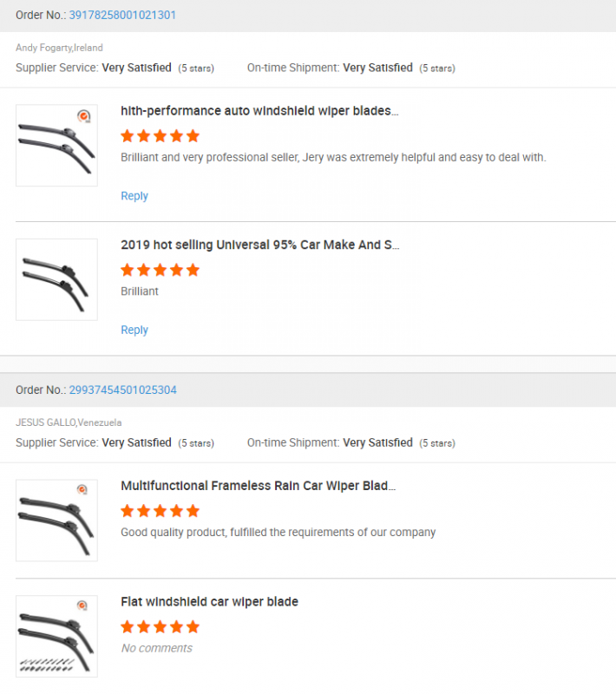
Task: Reply to the 'Brilliant and very professional seller' review
Action: coord(134,196)
